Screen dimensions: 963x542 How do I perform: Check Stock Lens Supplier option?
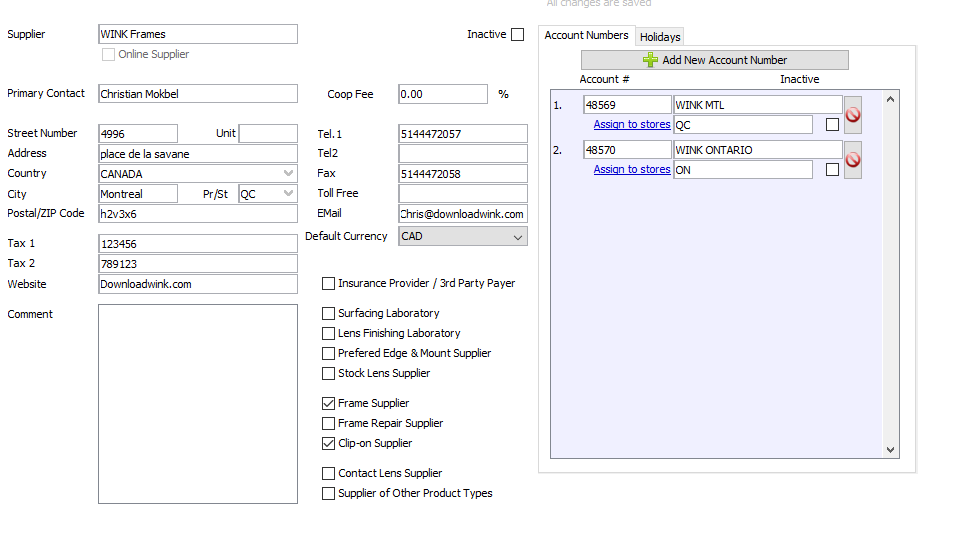[329, 373]
